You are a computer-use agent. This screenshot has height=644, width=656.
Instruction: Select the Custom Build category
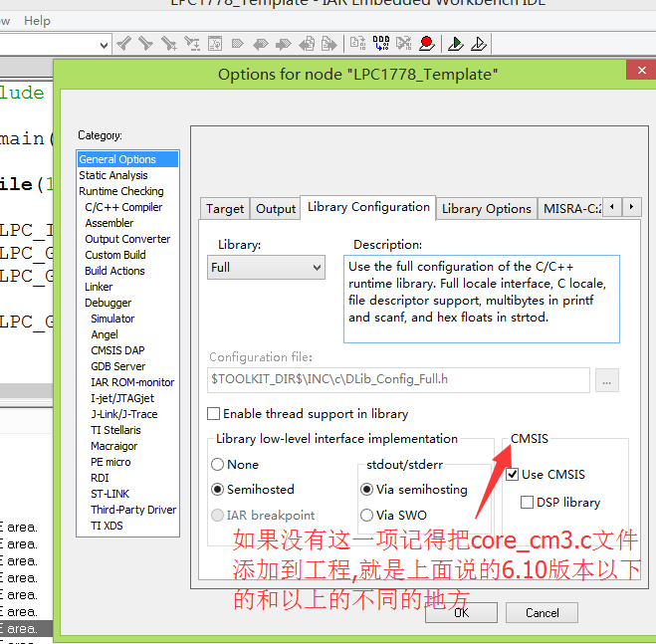click(128, 255)
